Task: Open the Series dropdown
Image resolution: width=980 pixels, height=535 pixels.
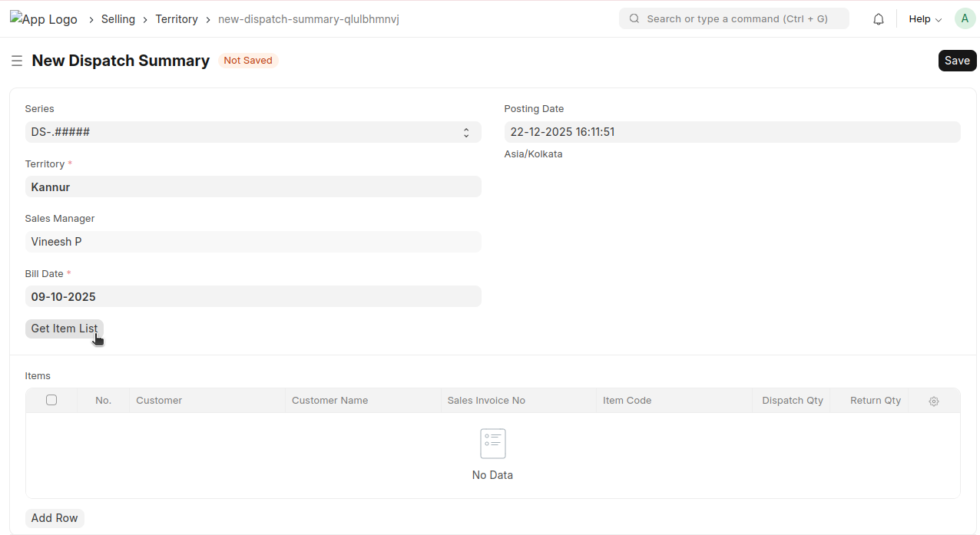Action: (253, 132)
